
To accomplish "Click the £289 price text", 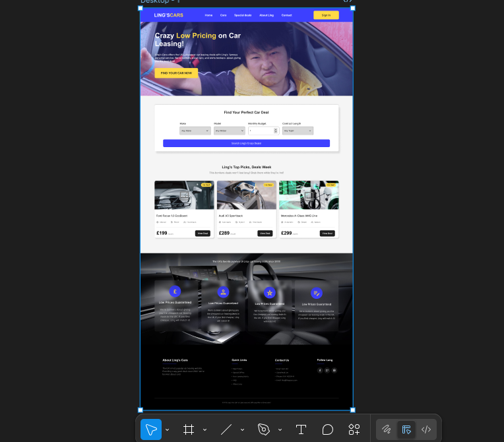I will coord(224,233).
